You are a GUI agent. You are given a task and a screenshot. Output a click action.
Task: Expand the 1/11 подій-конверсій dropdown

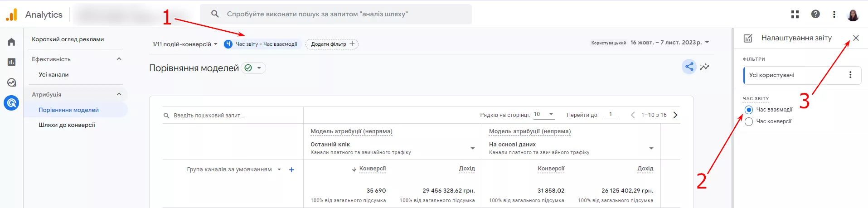(x=185, y=44)
